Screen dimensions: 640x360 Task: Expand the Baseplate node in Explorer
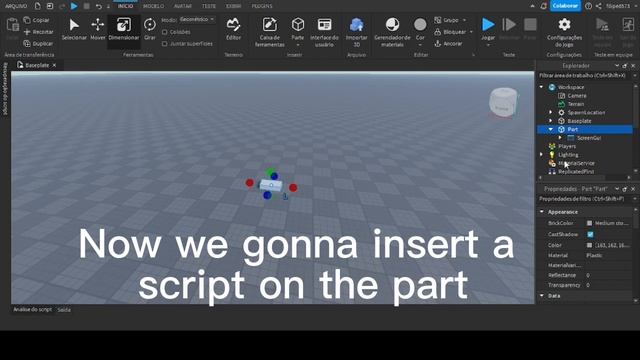pos(551,121)
